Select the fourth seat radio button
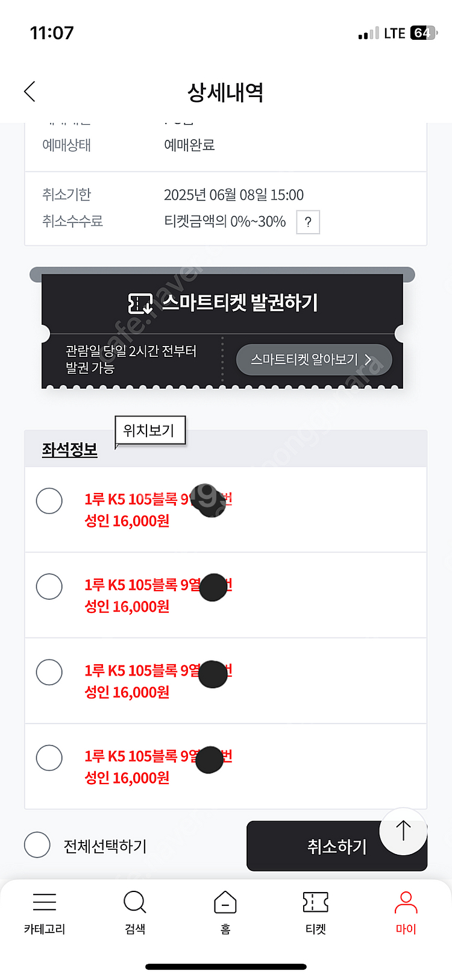 [49, 758]
